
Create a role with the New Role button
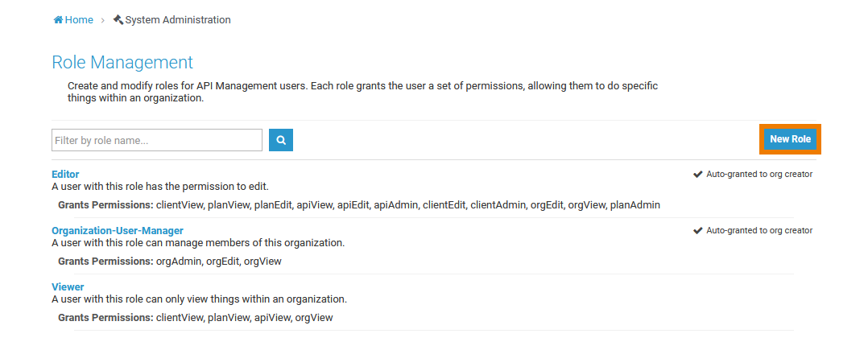(x=790, y=139)
